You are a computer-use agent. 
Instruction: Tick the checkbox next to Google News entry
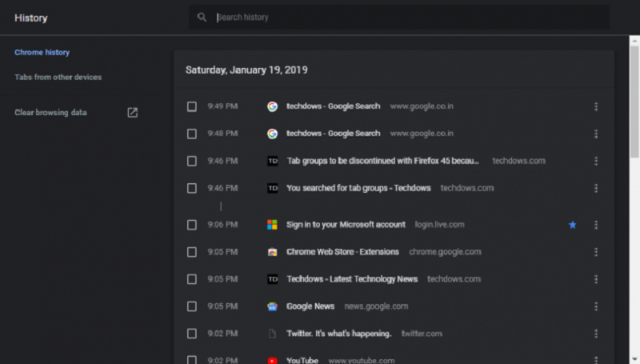pos(192,306)
